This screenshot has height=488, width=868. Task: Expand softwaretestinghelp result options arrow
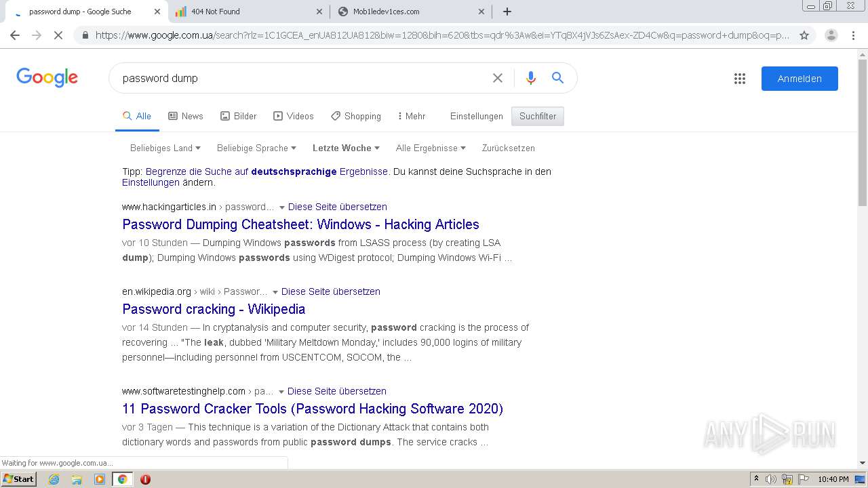coord(281,392)
